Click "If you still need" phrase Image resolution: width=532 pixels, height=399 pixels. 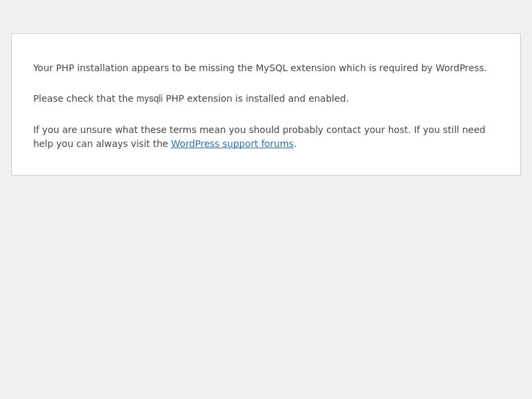tap(450, 130)
